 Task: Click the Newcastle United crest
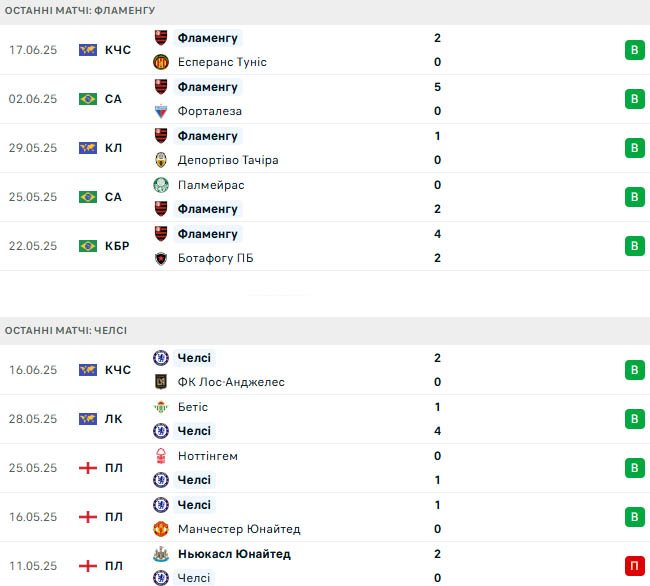[161, 554]
